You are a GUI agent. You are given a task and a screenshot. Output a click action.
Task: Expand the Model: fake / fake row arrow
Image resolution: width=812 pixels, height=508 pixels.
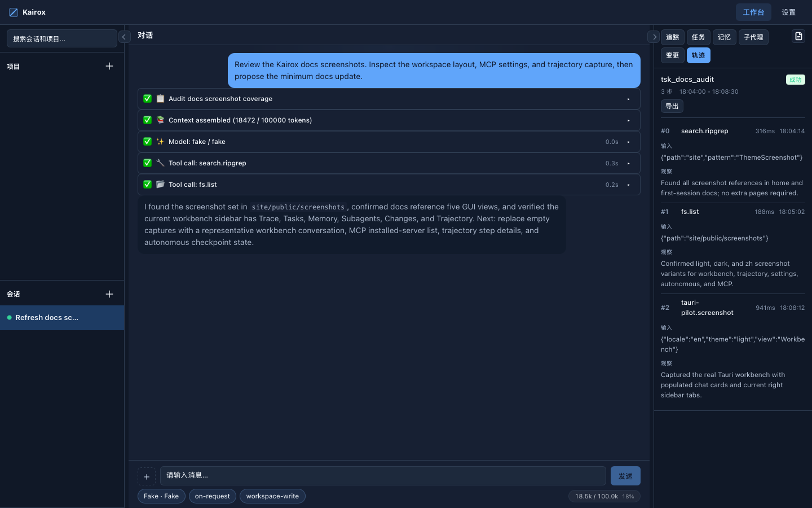point(629,142)
